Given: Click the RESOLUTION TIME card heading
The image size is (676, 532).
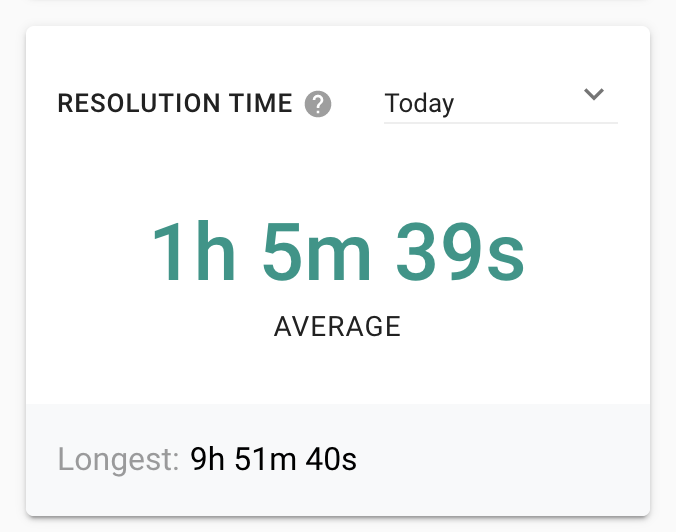Looking at the screenshot, I should (175, 103).
